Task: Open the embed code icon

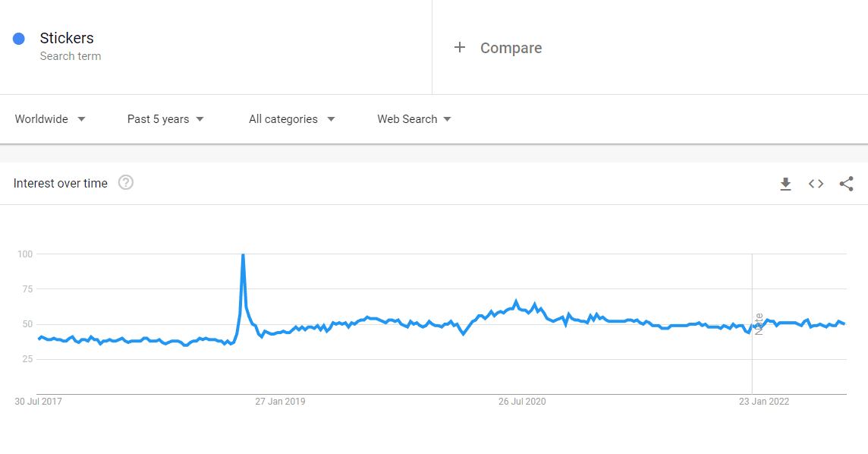Action: pos(816,184)
